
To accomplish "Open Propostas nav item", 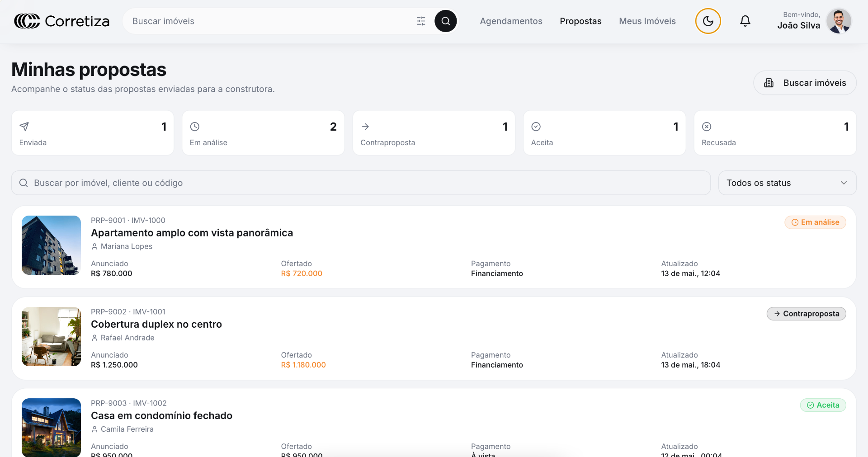I will 580,21.
